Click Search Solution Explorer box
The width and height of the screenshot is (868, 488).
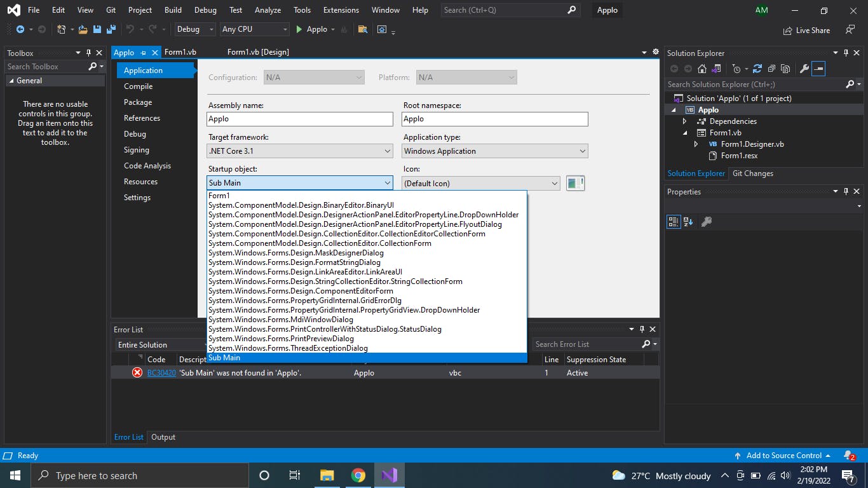(x=755, y=84)
